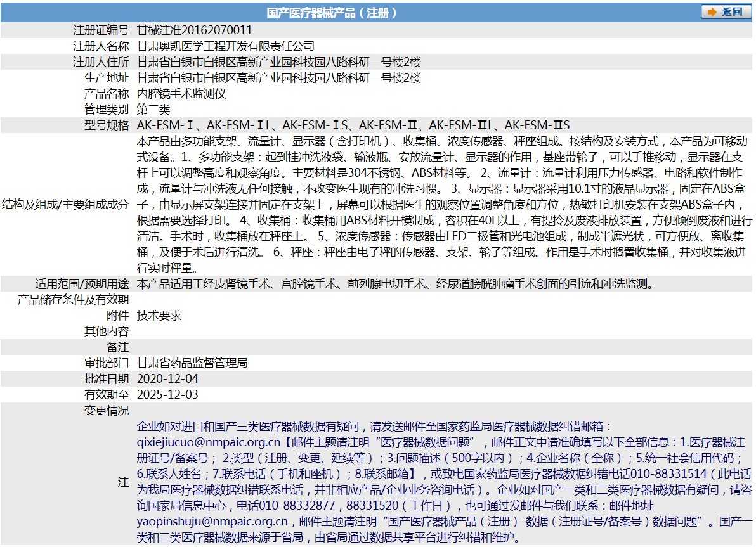Click the page title 国产医疗器械产品（注册）
Image resolution: width=756 pixels, height=547 pixels.
tap(332, 13)
